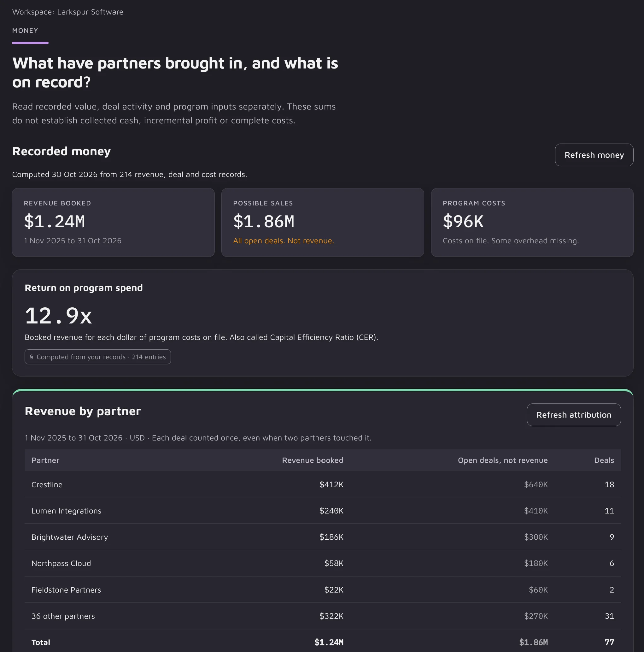Click the Workspace: Larkspur Software label
644x652 pixels.
coord(68,12)
